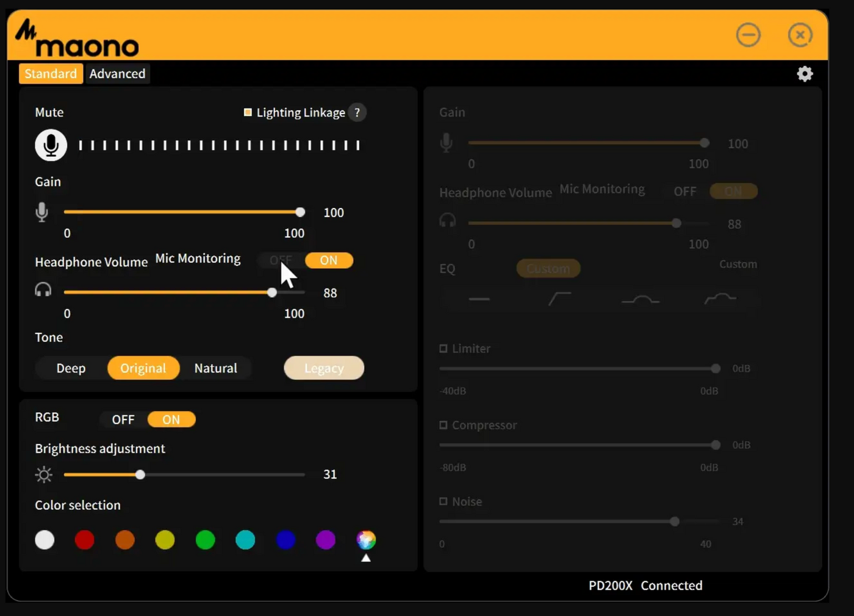Switch RGB lighting off
This screenshot has width=854, height=616.
(x=123, y=419)
